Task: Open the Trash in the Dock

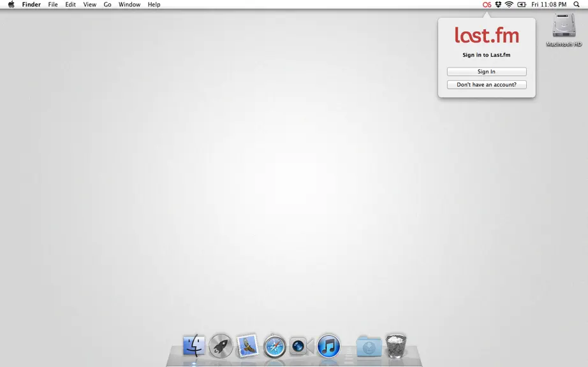Action: click(x=396, y=345)
